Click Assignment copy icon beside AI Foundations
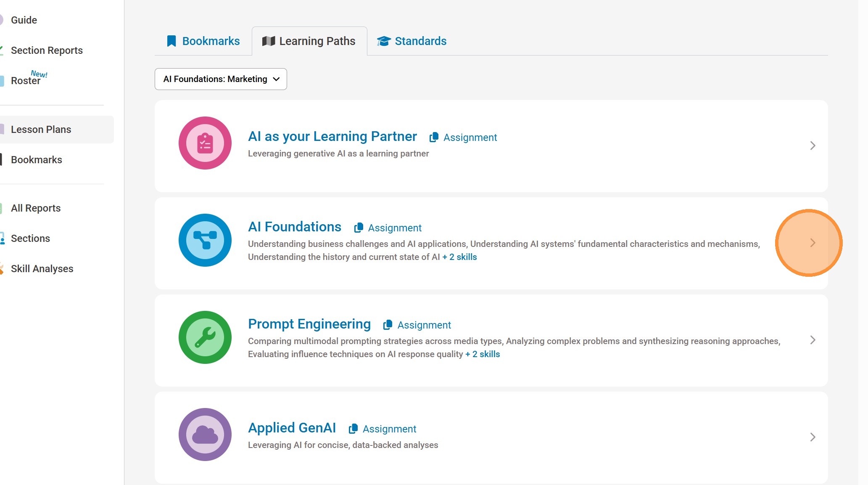 point(359,228)
